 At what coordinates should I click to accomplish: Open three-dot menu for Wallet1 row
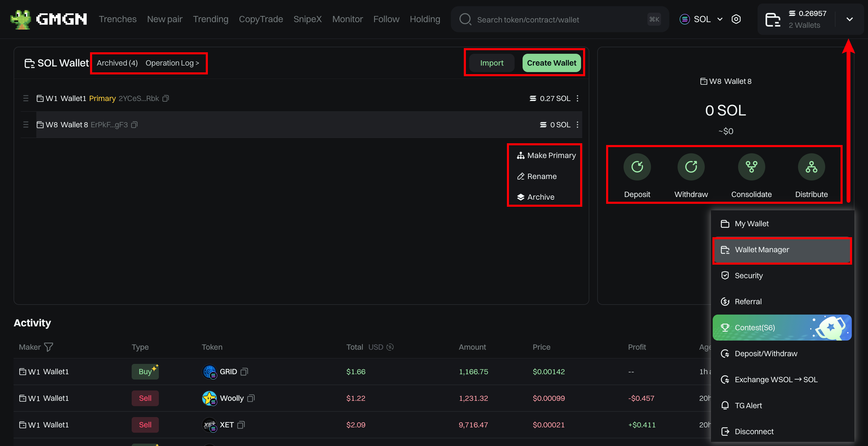tap(577, 98)
